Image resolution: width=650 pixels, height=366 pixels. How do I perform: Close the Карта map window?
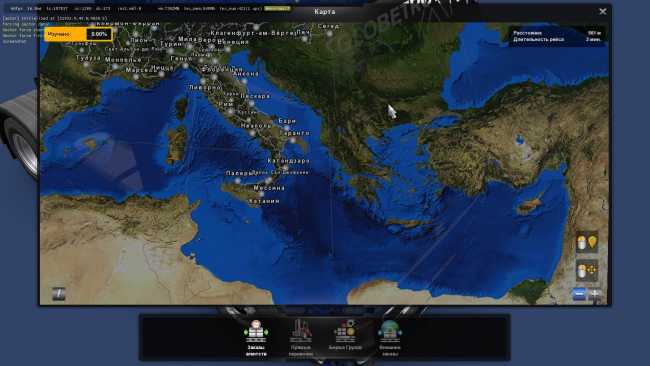603,12
